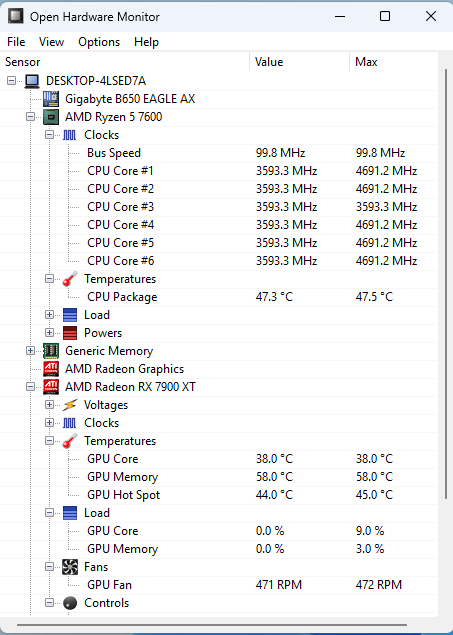The height and width of the screenshot is (635, 453).
Task: Click the Gigabyte B650 EAGLE AX motherboard icon
Action: (x=51, y=99)
